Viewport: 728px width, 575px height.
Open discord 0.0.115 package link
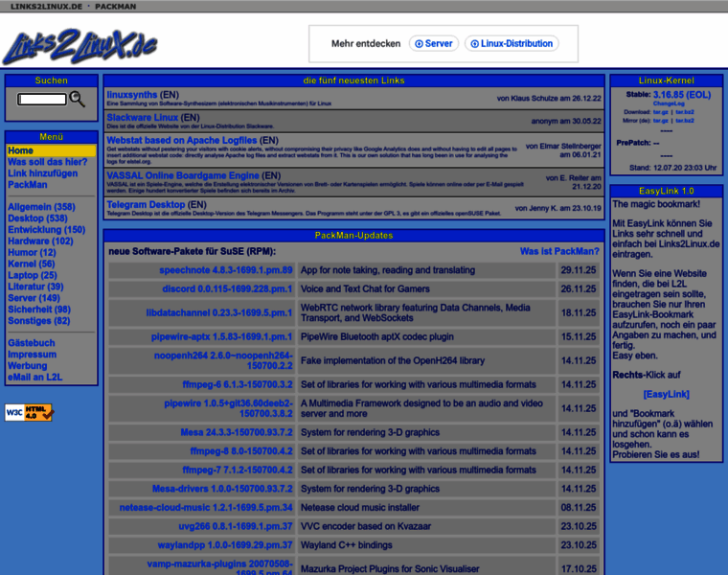(x=227, y=288)
